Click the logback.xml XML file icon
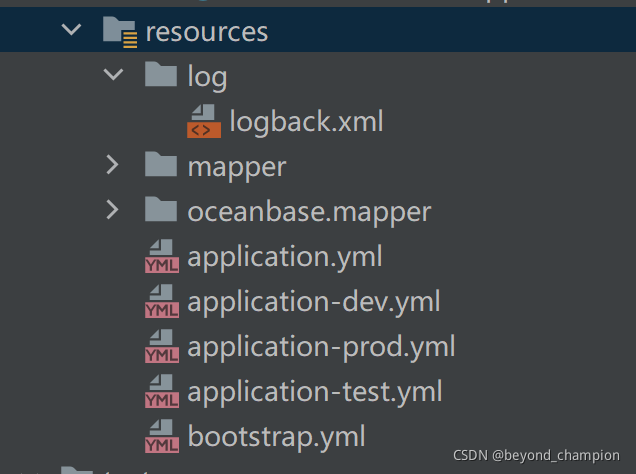The height and width of the screenshot is (474, 636). click(x=204, y=121)
